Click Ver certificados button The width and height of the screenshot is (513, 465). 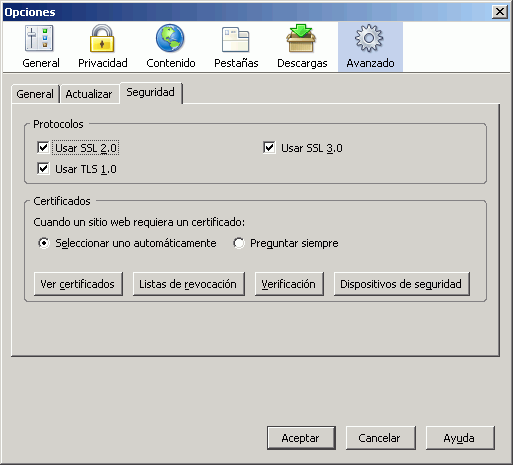(x=78, y=284)
